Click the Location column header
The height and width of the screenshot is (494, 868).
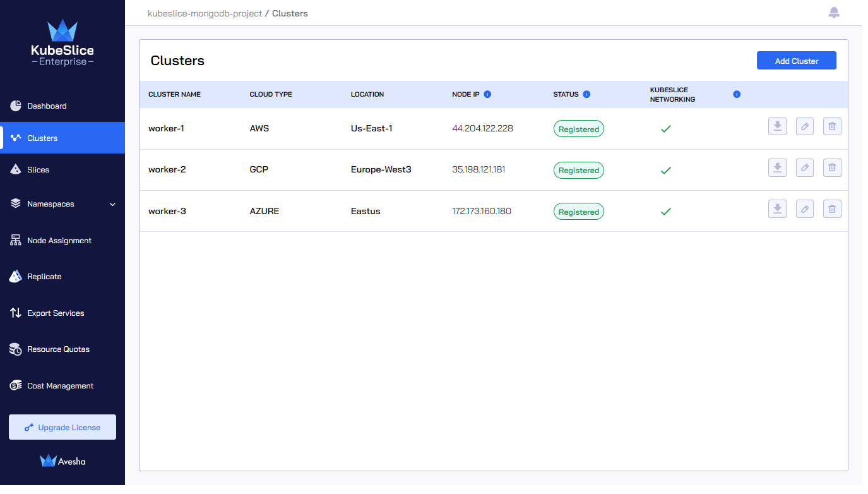pos(367,94)
